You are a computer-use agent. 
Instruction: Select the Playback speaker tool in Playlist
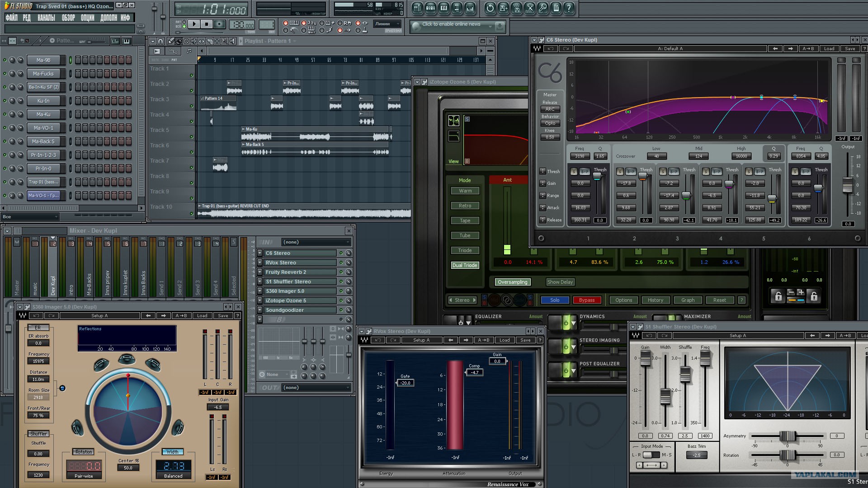tap(232, 41)
